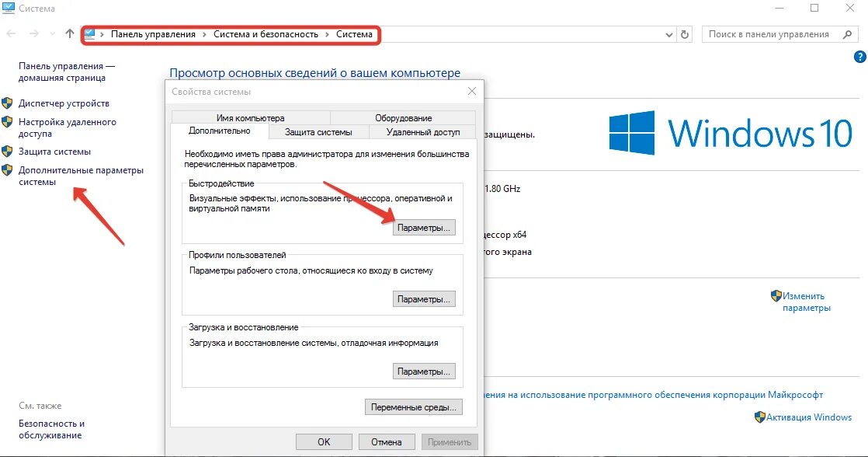Click shield icon beside Изменить параметры
The image size is (868, 457).
point(776,296)
